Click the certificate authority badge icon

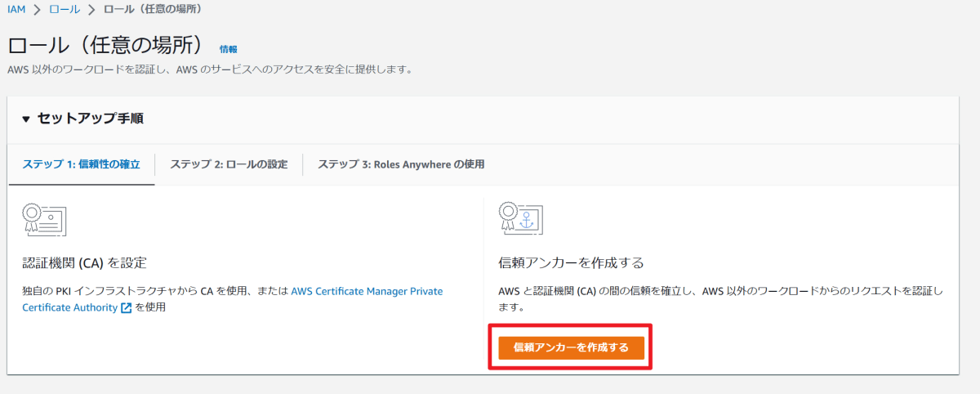pyautogui.click(x=45, y=218)
